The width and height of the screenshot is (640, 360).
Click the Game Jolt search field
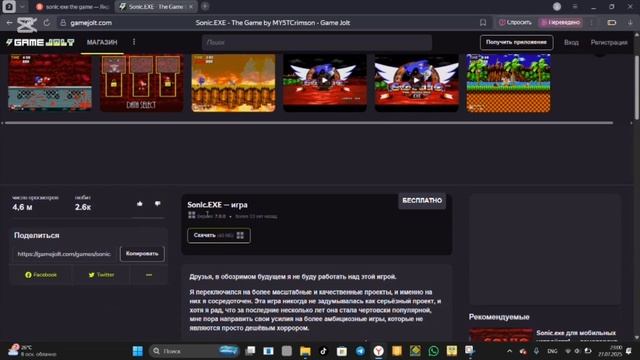tap(317, 42)
